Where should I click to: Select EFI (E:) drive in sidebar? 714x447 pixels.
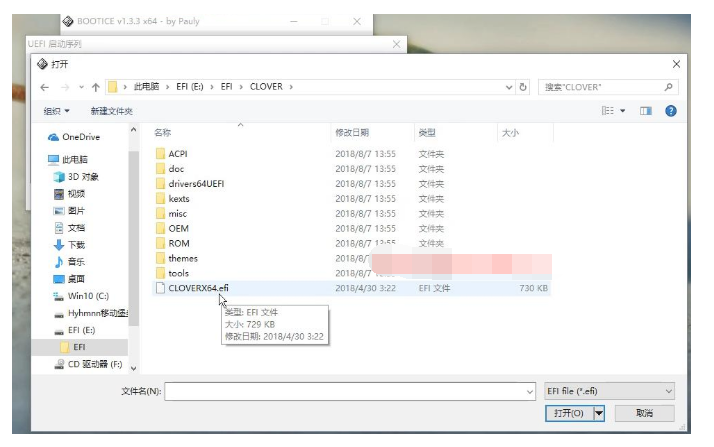(75, 330)
